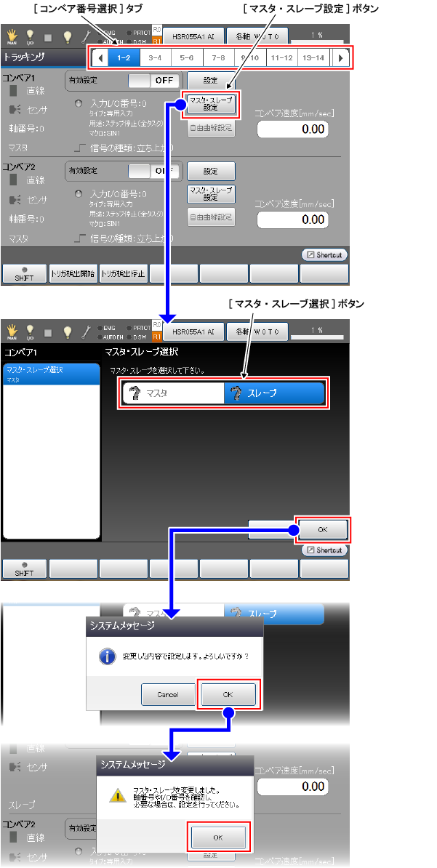Image resolution: width=437 pixels, height=868 pixels.
Task: Select the マスタ robot option
Action: point(173,393)
